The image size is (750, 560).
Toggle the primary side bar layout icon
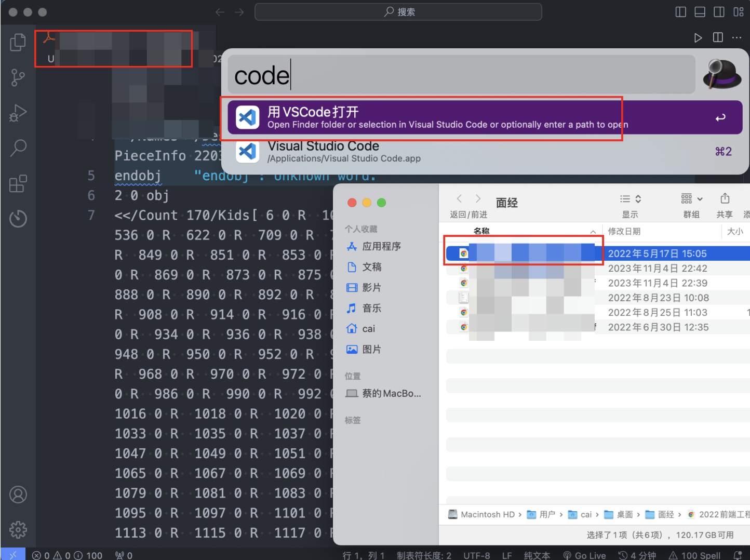[x=680, y=12]
